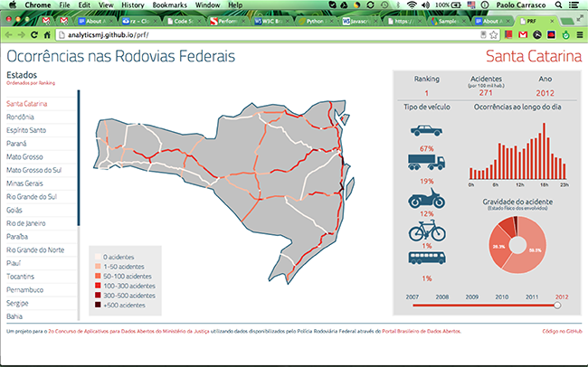
Task: Choose Rio Grande do Sul state
Action: pyautogui.click(x=32, y=195)
